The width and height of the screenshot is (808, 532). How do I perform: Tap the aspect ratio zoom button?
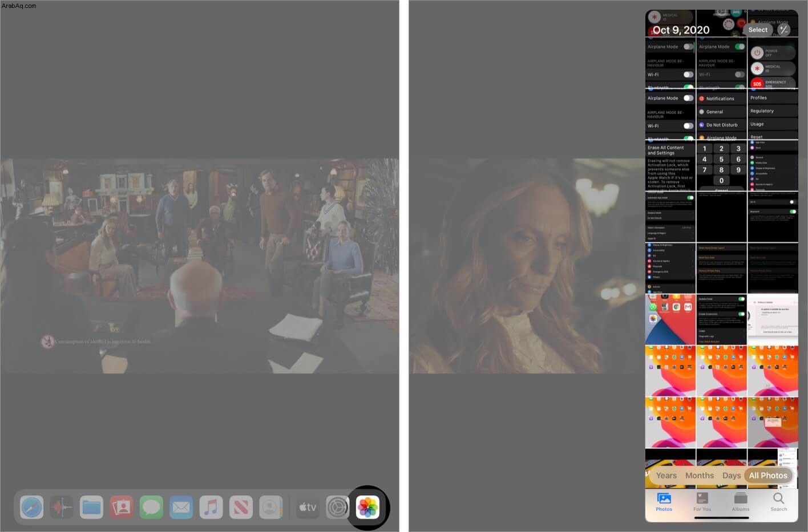tap(784, 30)
